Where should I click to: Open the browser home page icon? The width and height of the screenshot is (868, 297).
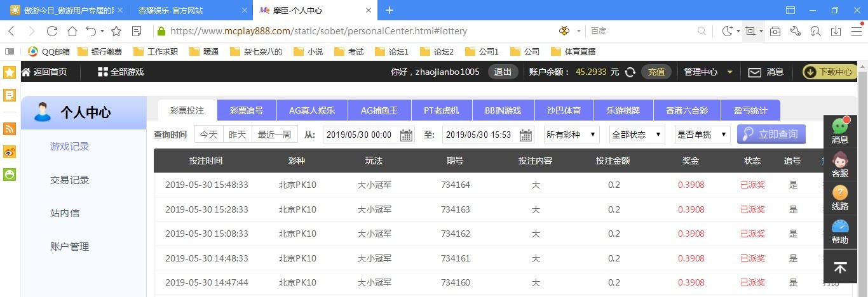[72, 30]
